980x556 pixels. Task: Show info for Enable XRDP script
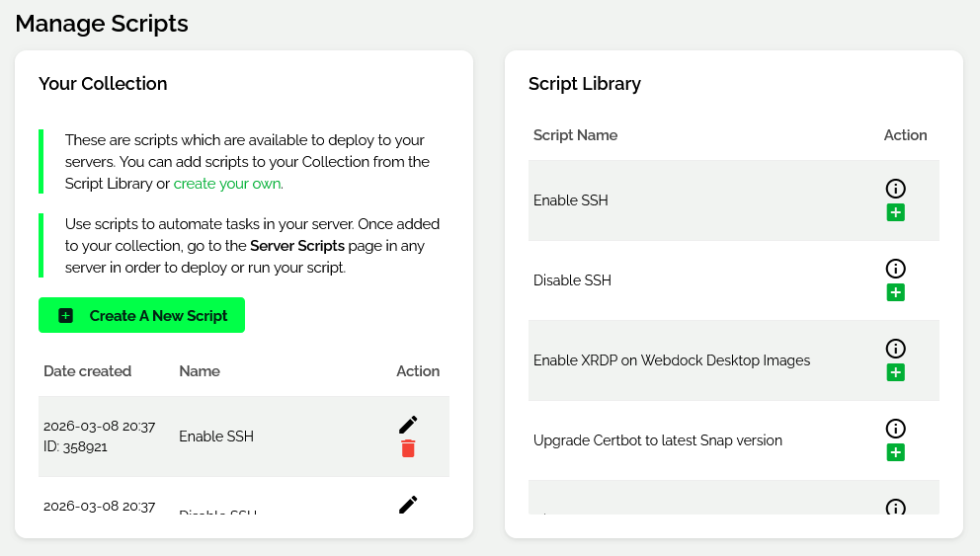click(x=896, y=348)
